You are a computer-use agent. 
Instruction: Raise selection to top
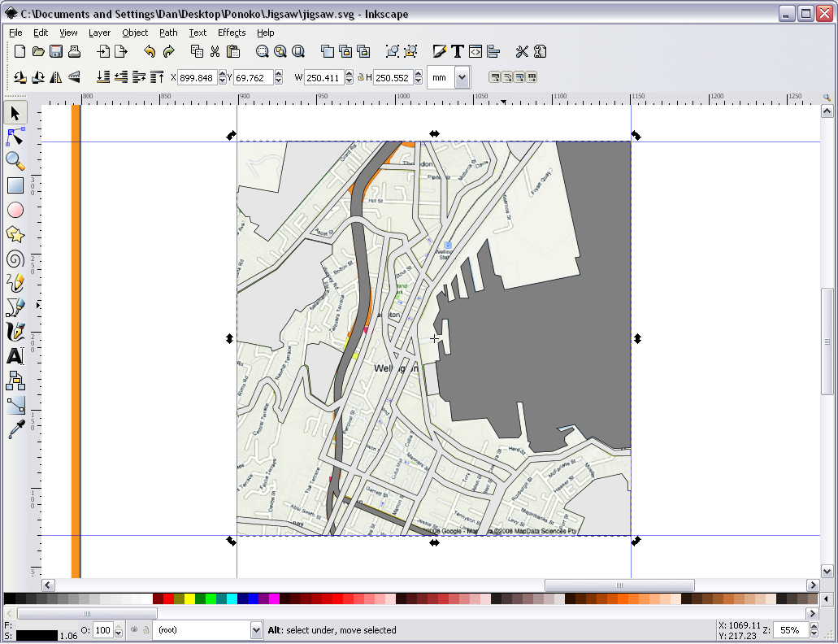coord(157,77)
